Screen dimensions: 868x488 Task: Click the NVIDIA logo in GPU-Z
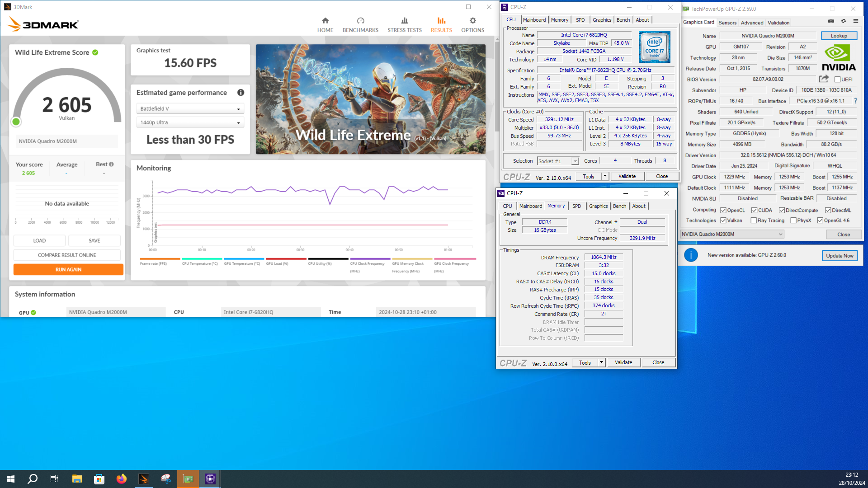pyautogui.click(x=839, y=58)
